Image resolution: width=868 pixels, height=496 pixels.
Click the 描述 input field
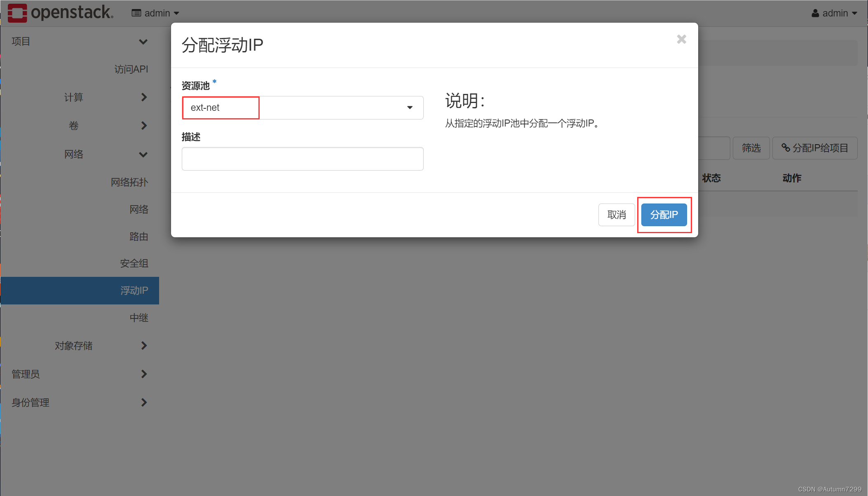[303, 159]
